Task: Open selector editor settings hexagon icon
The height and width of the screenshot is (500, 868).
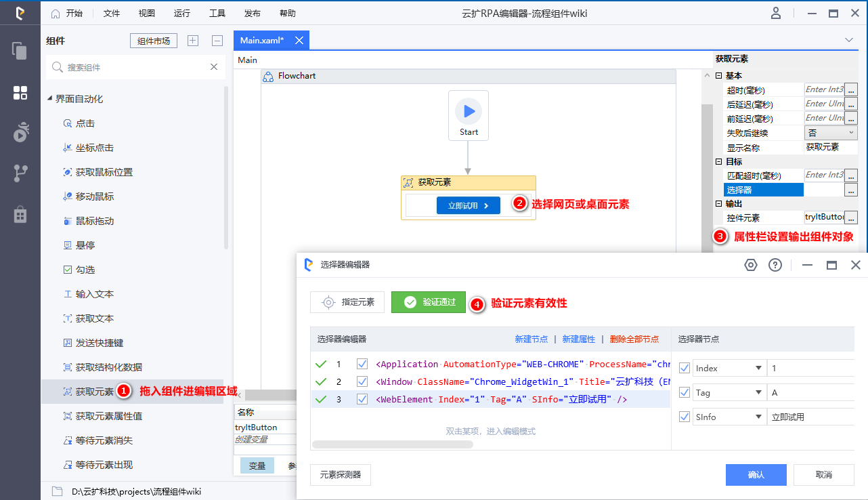Action: (750, 265)
